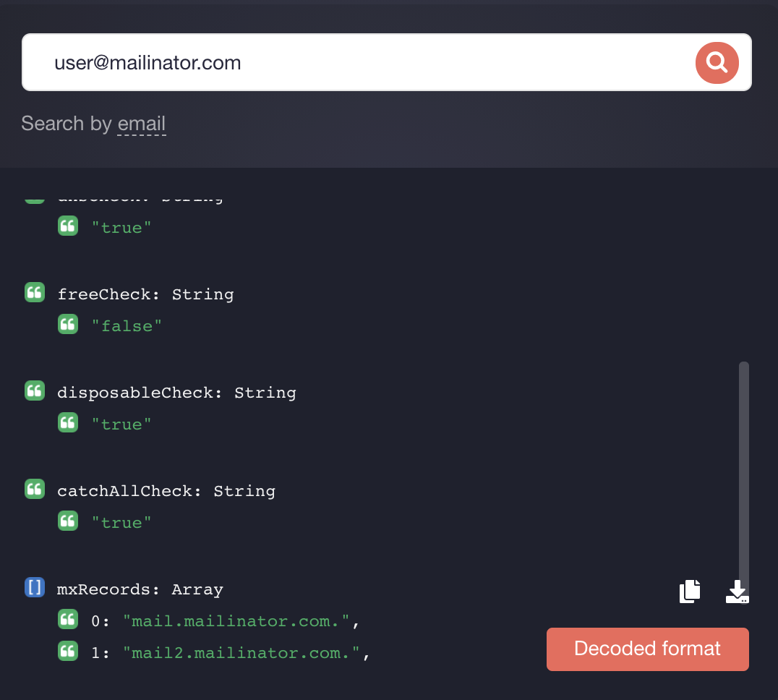
Task: Click the dashed 'email' search type link
Action: pos(142,124)
